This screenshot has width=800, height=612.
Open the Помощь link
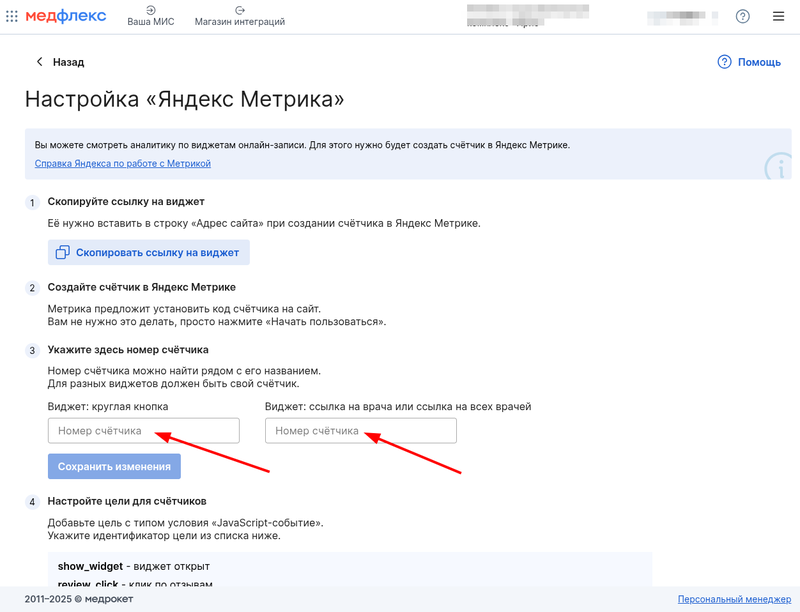point(759,62)
